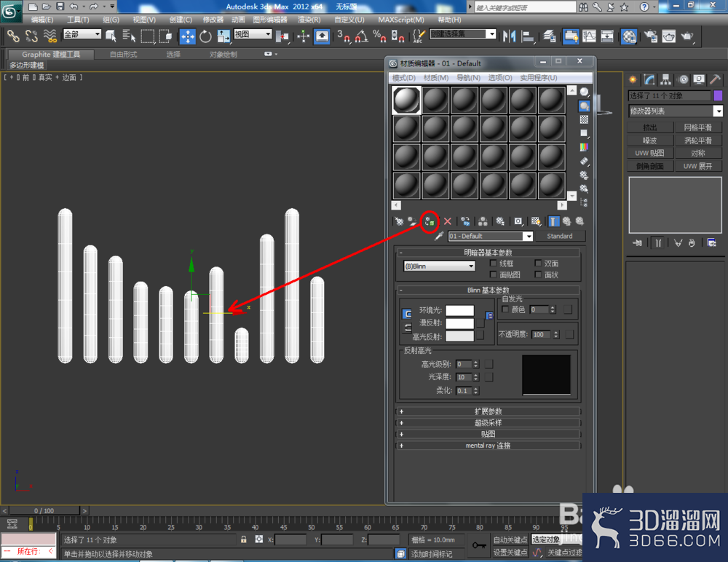
Task: Click the 漫反射 diffuse color swatch
Action: coord(459,323)
